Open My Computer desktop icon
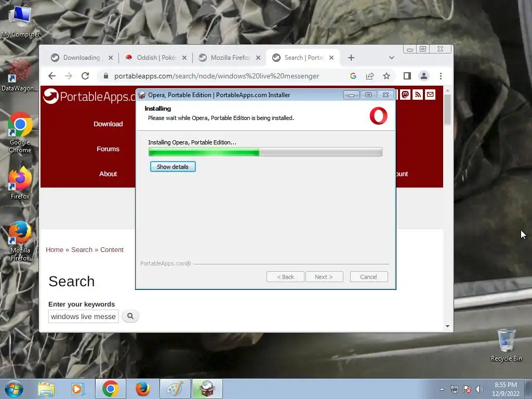This screenshot has width=532, height=399. point(20,21)
